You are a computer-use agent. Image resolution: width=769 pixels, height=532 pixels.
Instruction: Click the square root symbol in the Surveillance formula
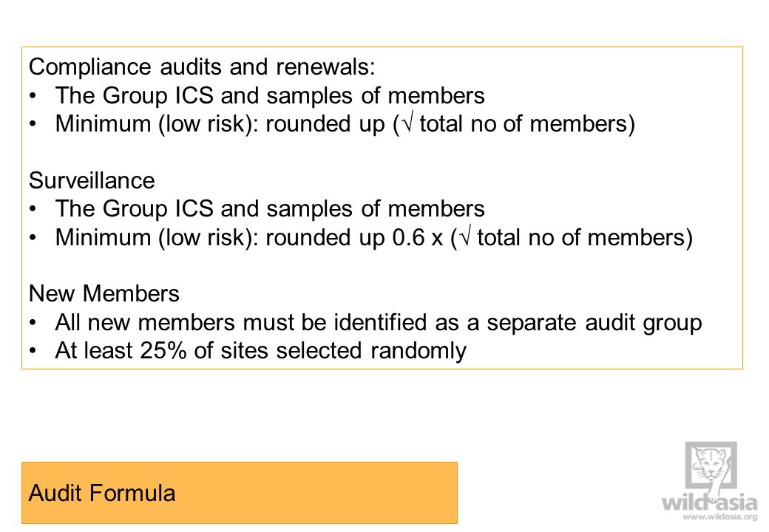[x=466, y=237]
